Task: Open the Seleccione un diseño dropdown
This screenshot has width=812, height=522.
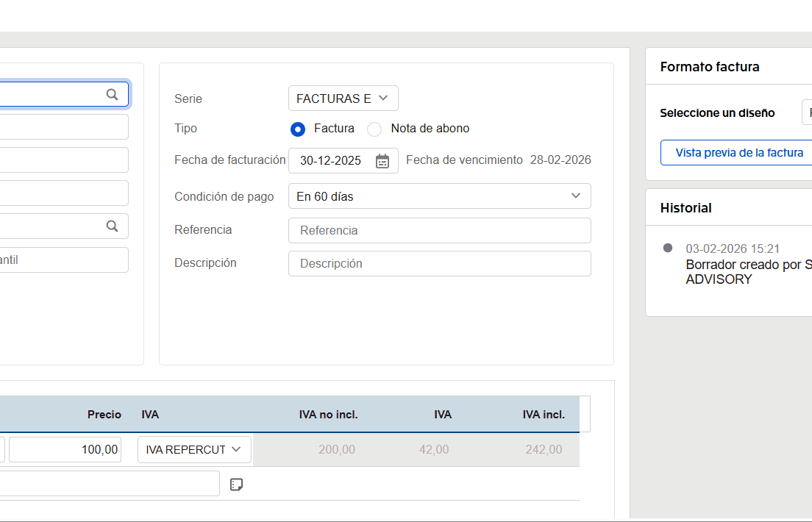Action: (x=806, y=113)
